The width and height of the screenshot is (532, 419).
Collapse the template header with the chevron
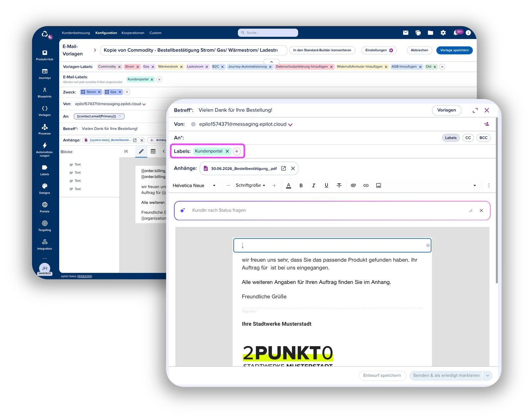271,62
